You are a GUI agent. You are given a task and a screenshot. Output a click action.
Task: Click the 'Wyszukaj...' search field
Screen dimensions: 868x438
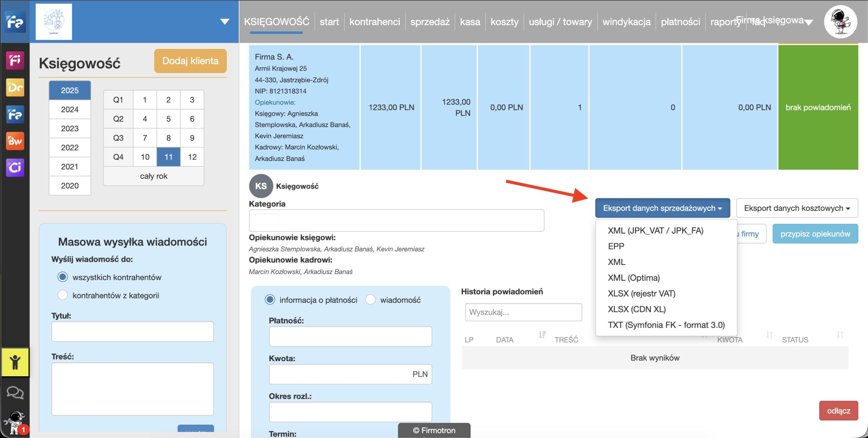click(x=523, y=312)
